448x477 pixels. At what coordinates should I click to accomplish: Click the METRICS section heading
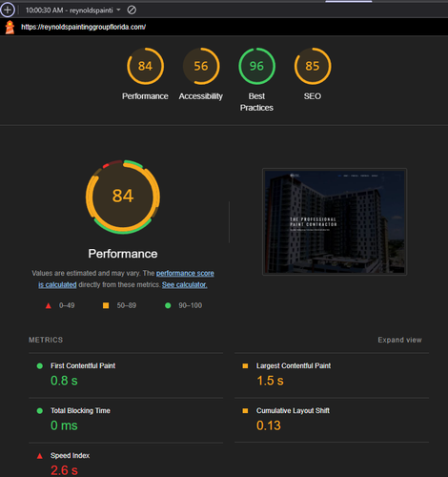point(46,340)
